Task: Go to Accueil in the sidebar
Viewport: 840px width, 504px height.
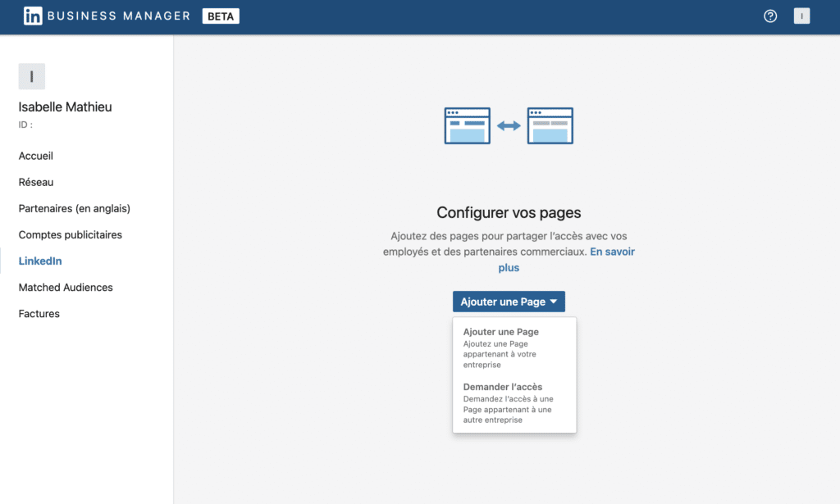Action: pos(36,156)
